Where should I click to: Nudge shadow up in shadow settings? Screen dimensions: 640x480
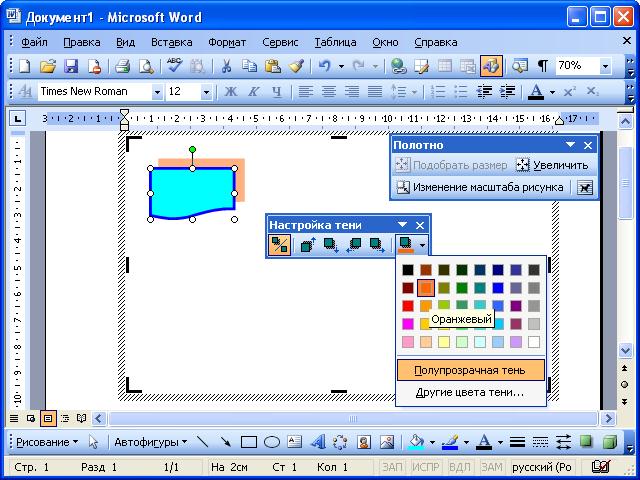point(308,245)
